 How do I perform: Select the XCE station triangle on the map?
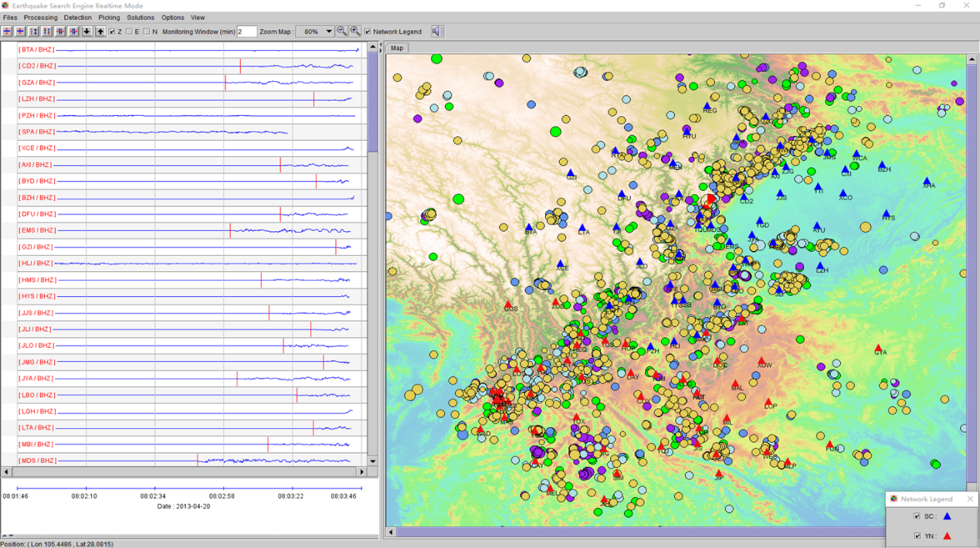click(x=561, y=264)
